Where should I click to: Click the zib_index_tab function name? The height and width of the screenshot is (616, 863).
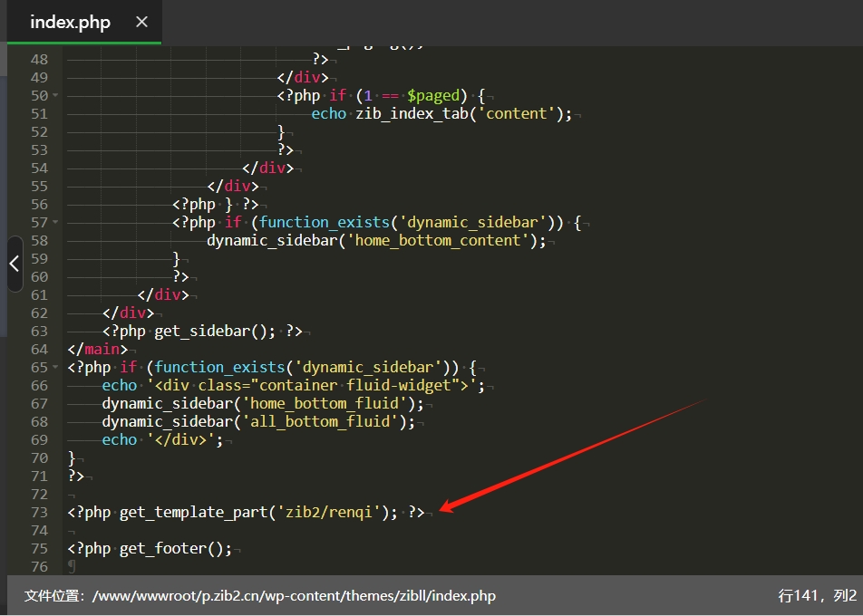point(412,113)
